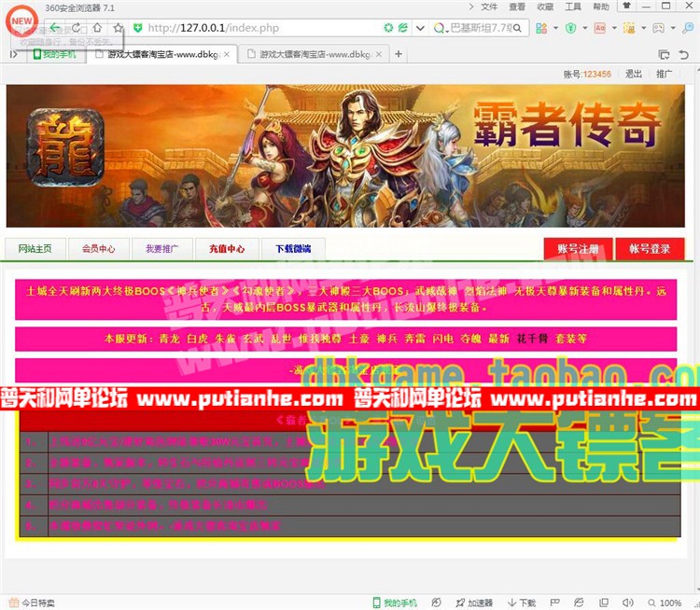The width and height of the screenshot is (700, 610).
Task: Click the green security shield in address bar
Action: 138,28
